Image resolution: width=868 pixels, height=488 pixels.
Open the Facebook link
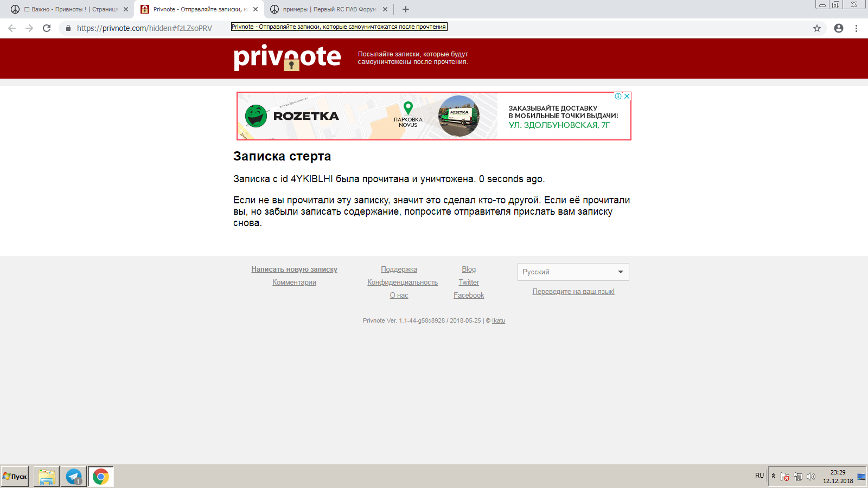click(469, 296)
